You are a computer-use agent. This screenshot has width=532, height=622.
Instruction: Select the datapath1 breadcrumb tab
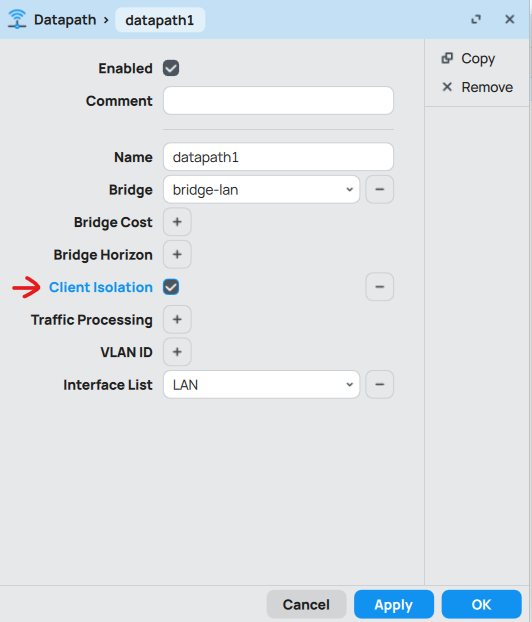pyautogui.click(x=160, y=20)
